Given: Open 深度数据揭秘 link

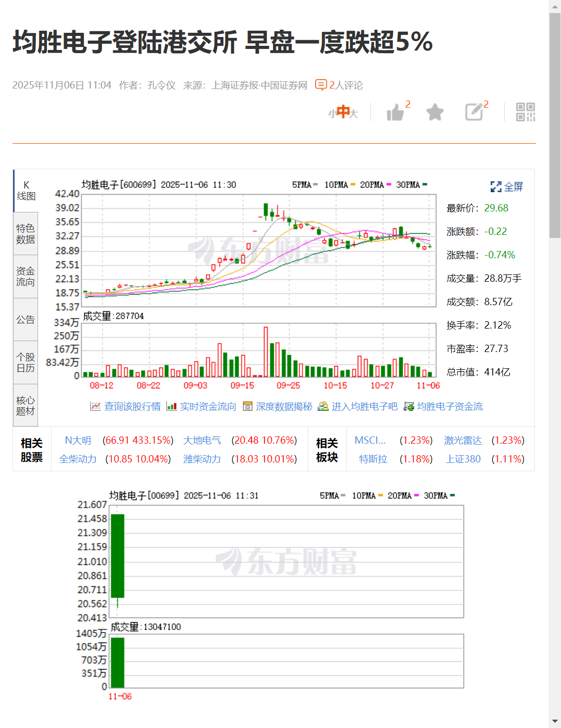Looking at the screenshot, I should tap(284, 406).
